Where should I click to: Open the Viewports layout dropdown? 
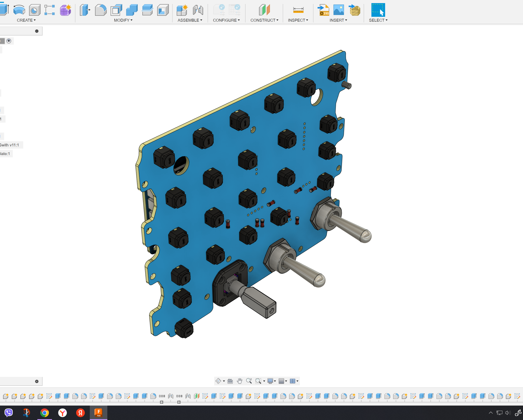click(294, 381)
